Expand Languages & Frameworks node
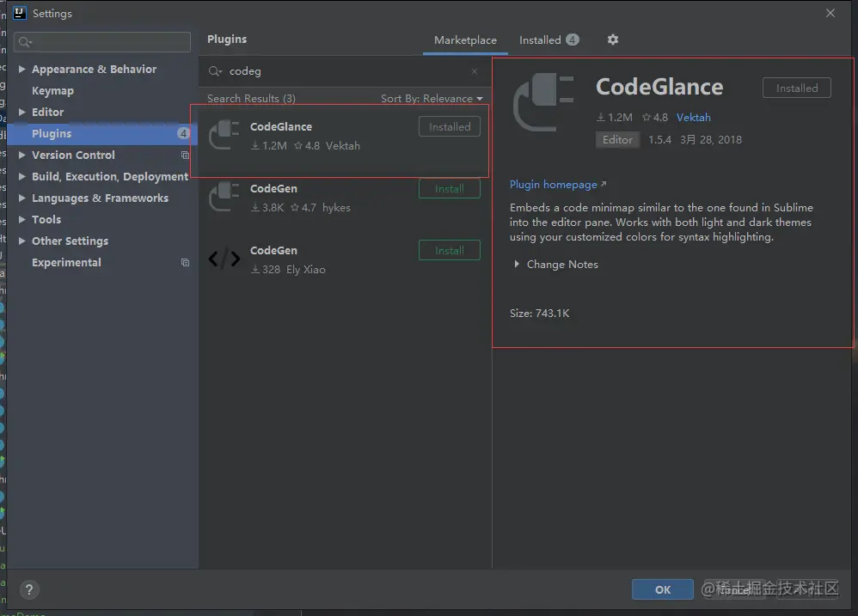The image size is (858, 616). [21, 198]
